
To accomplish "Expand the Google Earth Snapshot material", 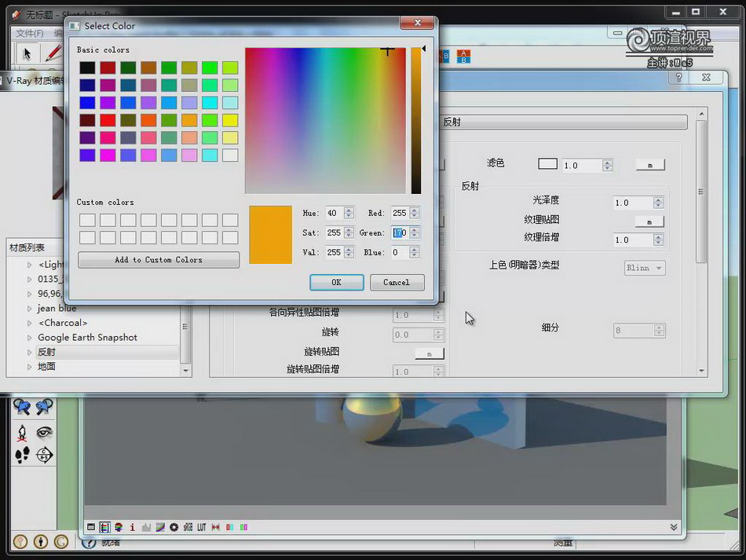I will pyautogui.click(x=30, y=338).
